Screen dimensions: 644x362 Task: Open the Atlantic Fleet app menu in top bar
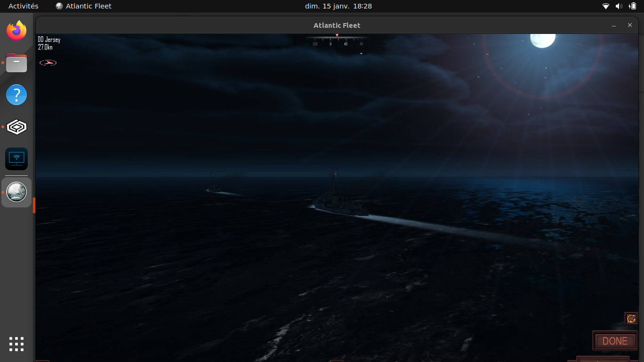[x=83, y=6]
